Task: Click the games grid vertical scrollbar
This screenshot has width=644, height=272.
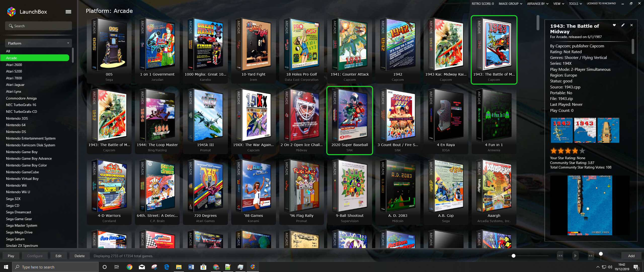Action: point(538,23)
